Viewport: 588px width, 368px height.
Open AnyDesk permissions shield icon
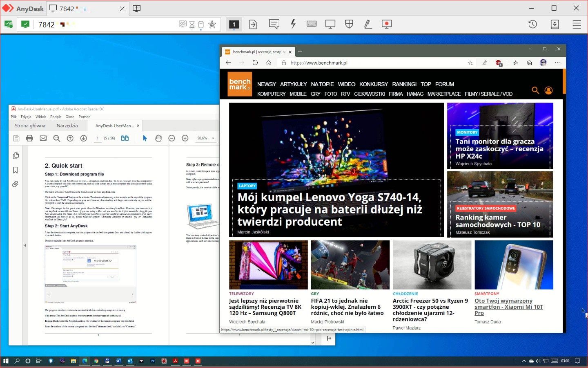[x=349, y=25]
